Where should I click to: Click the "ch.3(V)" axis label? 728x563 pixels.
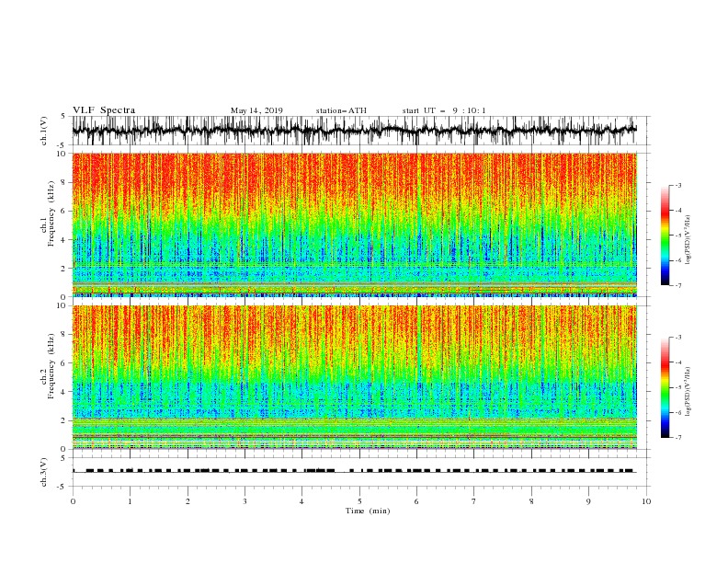click(44, 472)
